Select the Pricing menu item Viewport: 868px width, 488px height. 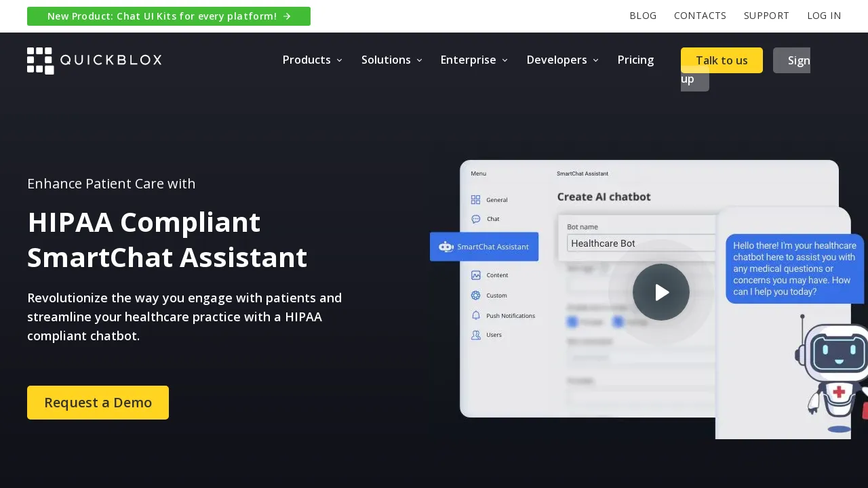point(635,60)
